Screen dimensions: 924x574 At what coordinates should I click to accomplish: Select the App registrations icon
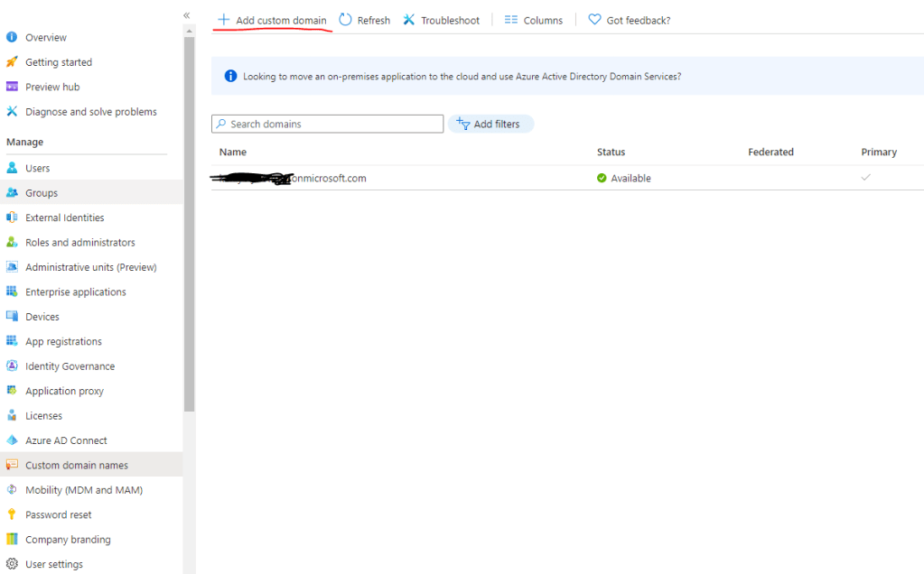[12, 341]
